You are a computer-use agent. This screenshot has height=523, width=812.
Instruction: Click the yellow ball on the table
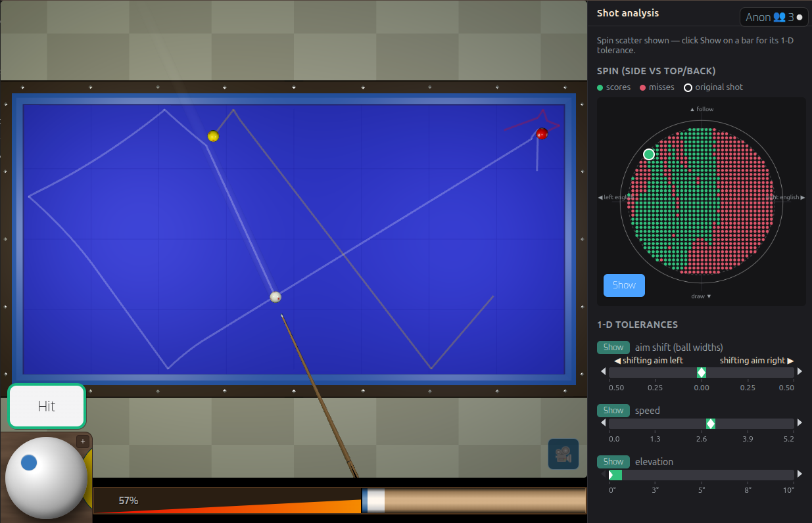click(x=213, y=136)
